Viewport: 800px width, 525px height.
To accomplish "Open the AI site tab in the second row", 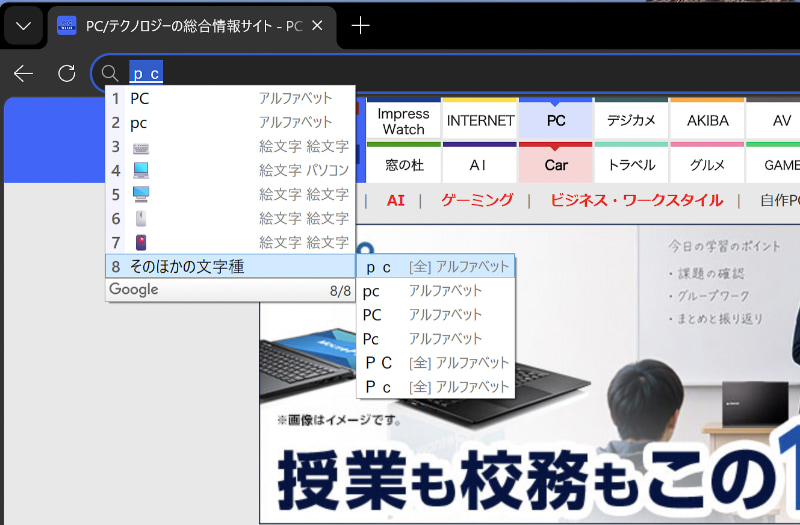I will coord(480,164).
